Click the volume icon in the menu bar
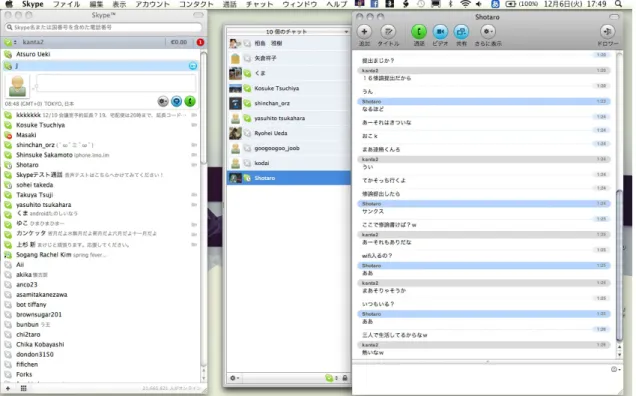Image resolution: width=636 pixels, height=396 pixels. click(479, 4)
